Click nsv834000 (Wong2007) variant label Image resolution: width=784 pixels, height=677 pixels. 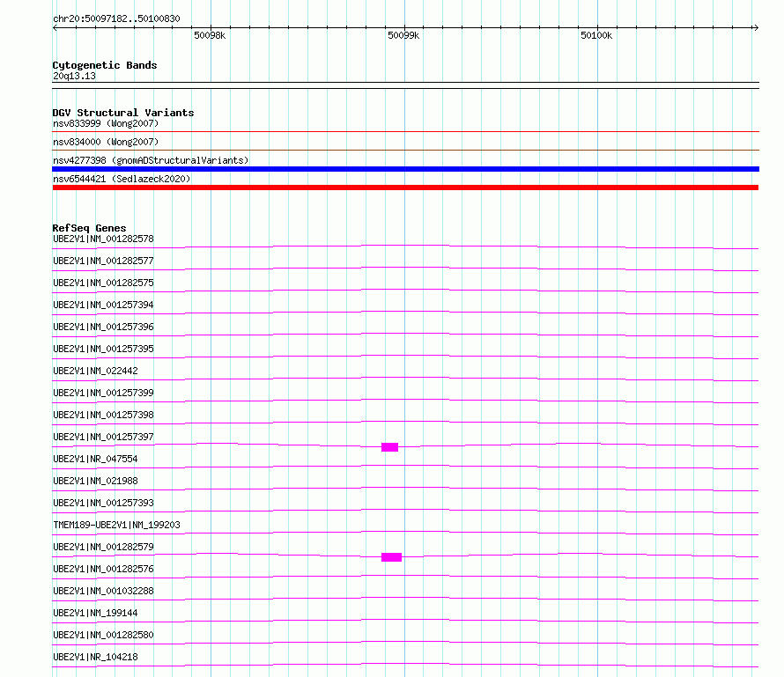(106, 142)
